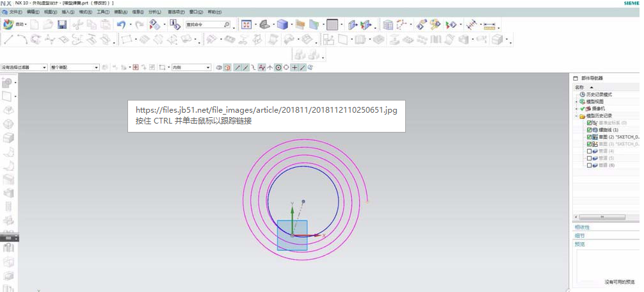Enable the 管道 (4) feature checkbox
The height and width of the screenshot is (292, 644).
click(589, 151)
